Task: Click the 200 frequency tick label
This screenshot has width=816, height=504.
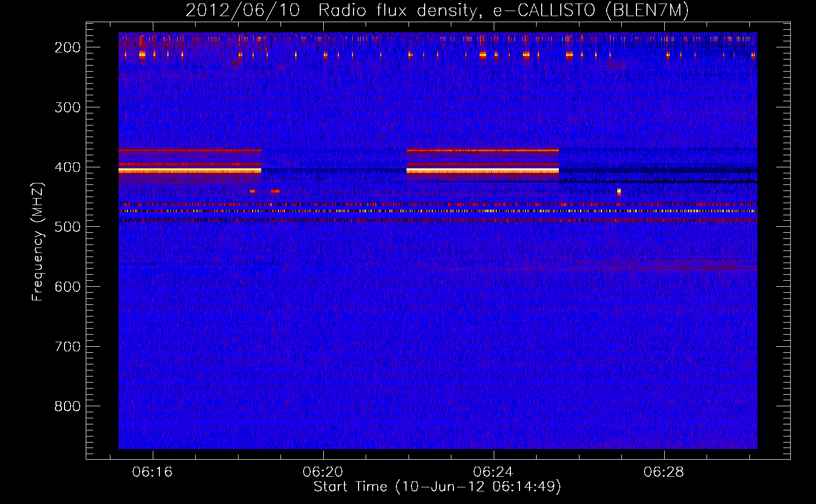Action: pyautogui.click(x=68, y=47)
